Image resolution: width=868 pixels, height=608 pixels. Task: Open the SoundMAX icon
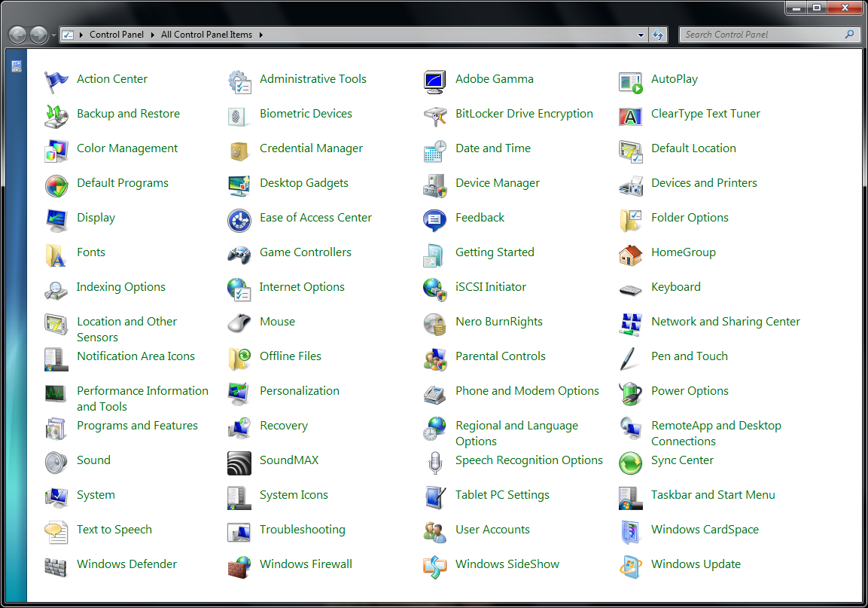(x=239, y=463)
